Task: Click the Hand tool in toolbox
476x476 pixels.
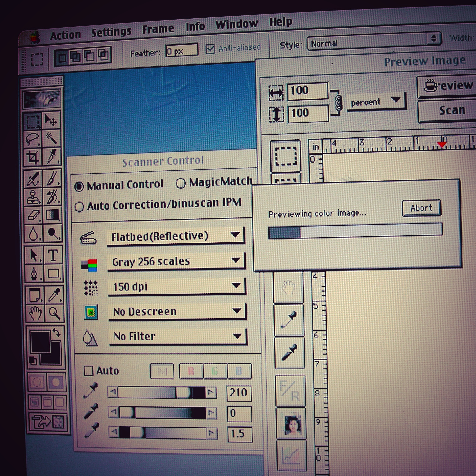Action: (36, 313)
